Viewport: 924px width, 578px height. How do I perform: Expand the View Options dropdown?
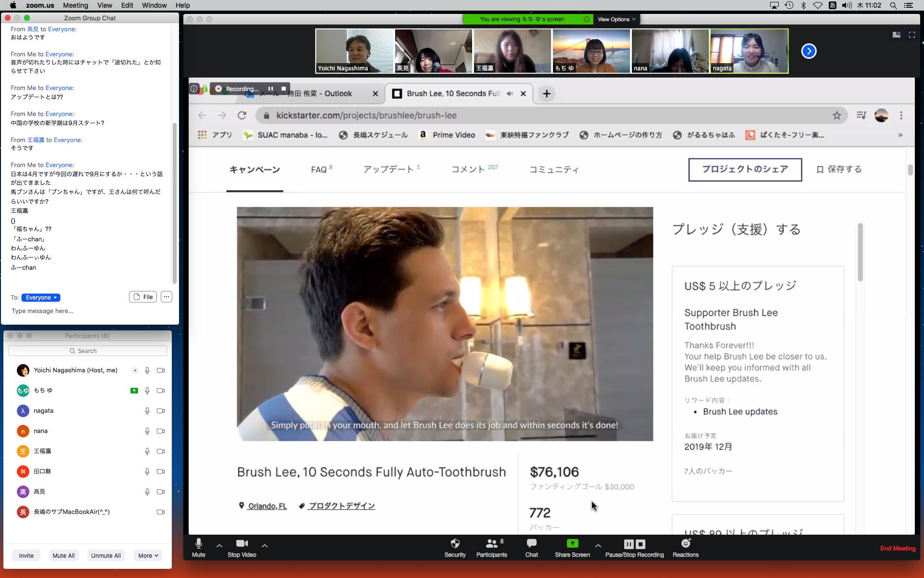coord(616,19)
